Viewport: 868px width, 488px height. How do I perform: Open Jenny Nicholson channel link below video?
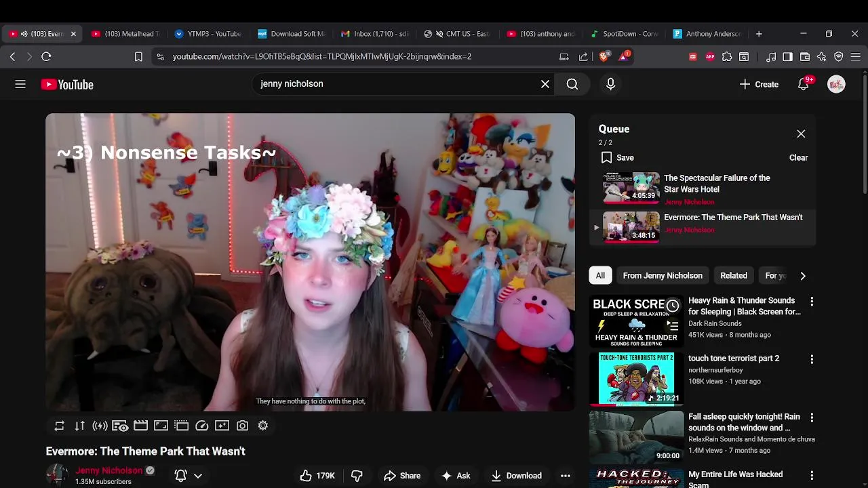109,470
